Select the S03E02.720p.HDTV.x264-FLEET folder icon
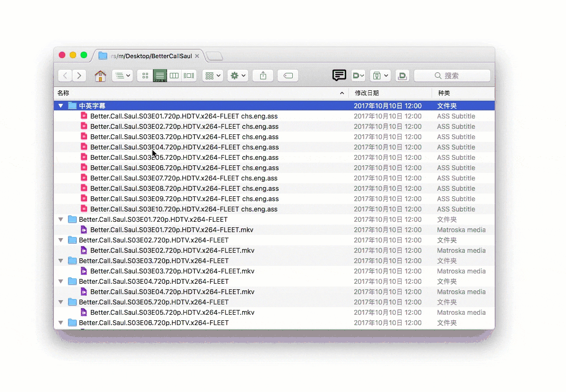The height and width of the screenshot is (392, 566). [72, 239]
